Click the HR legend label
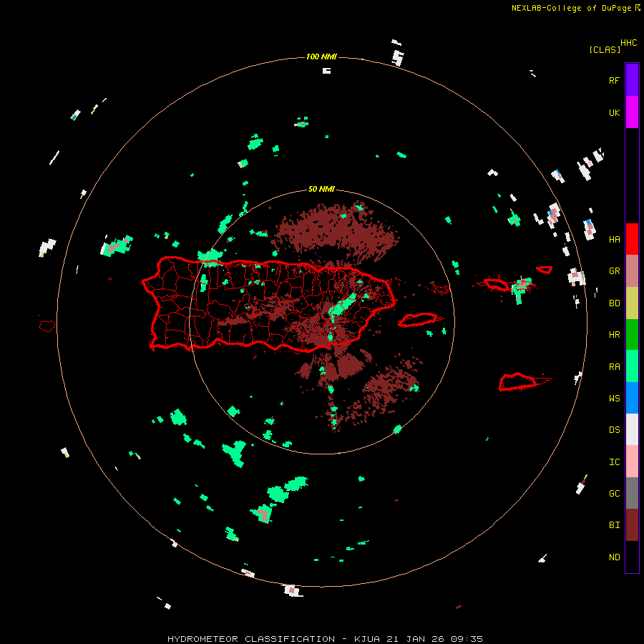Image resolution: width=644 pixels, height=644 pixels. click(614, 335)
